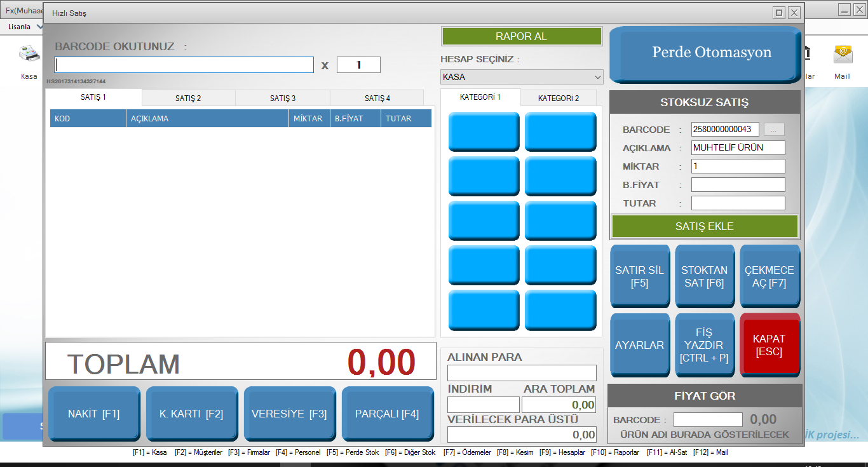The width and height of the screenshot is (868, 467).
Task: Focus the BARCODE OKUTUNUZ input field
Action: click(184, 65)
